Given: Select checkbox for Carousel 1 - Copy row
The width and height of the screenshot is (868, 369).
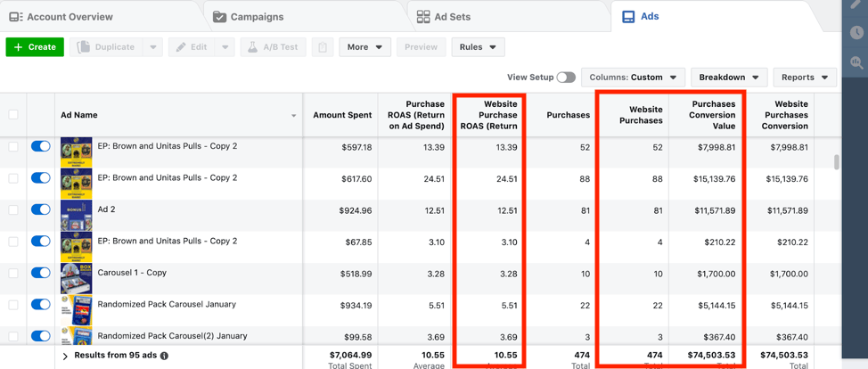Looking at the screenshot, I should [13, 273].
